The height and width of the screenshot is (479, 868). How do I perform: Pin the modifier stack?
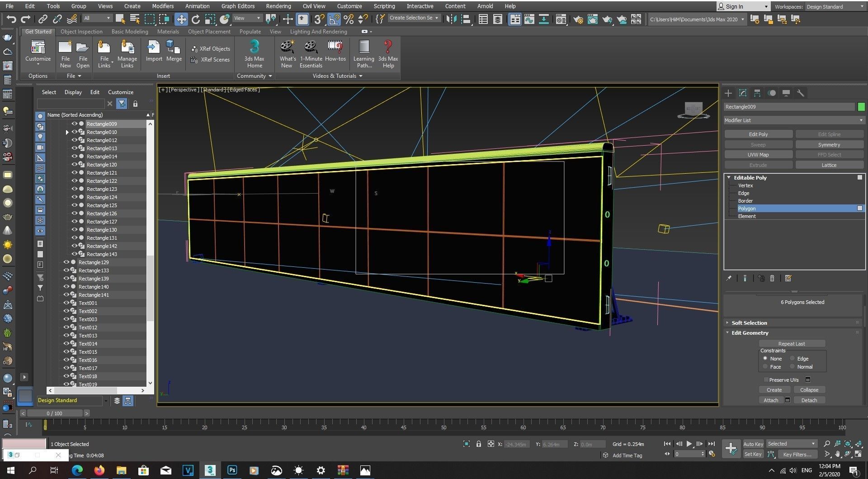point(729,278)
